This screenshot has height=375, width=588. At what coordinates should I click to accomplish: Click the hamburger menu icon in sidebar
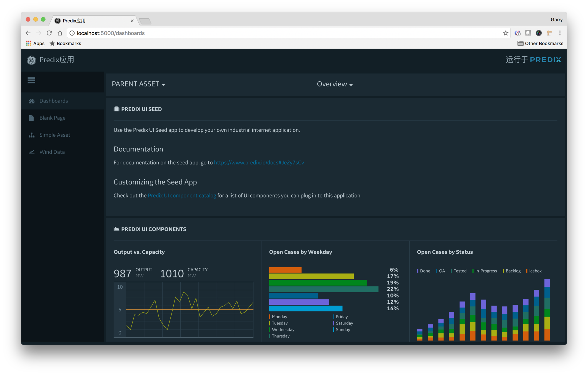[x=31, y=80]
